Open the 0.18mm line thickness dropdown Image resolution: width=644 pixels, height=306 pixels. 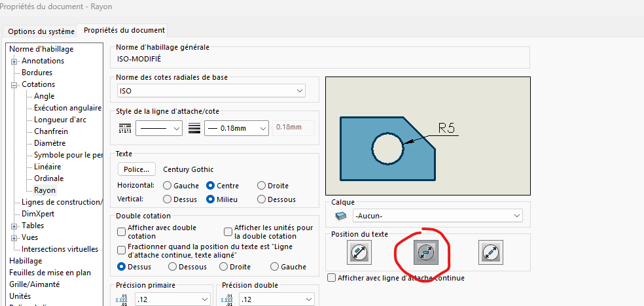[x=236, y=128]
